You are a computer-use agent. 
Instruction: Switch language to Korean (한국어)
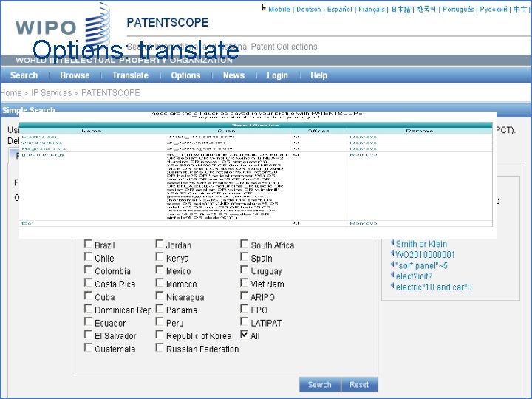426,10
